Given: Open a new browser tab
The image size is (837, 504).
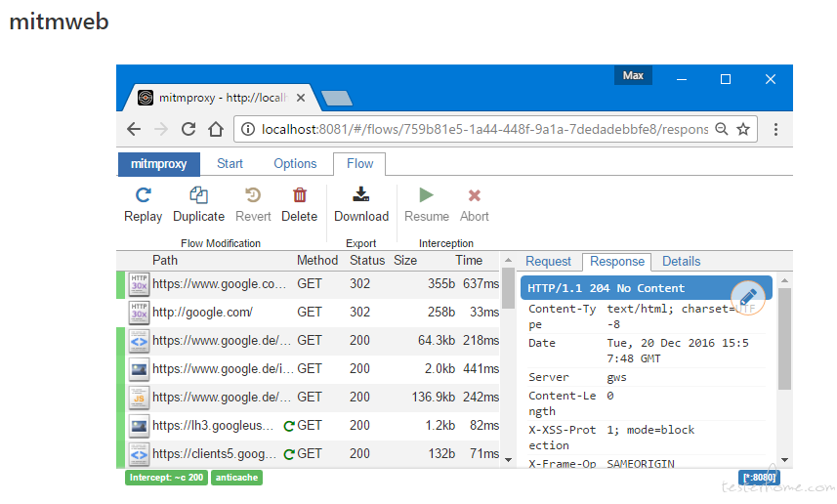Looking at the screenshot, I should (x=337, y=99).
